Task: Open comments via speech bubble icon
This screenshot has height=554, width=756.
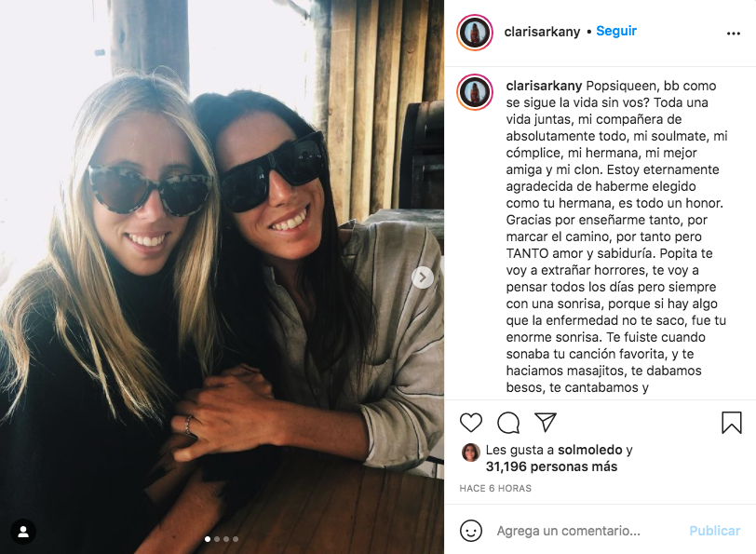Action: (508, 423)
